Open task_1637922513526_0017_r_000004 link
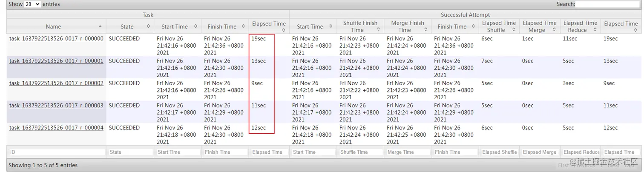The width and height of the screenshot is (644, 172). pos(56,128)
